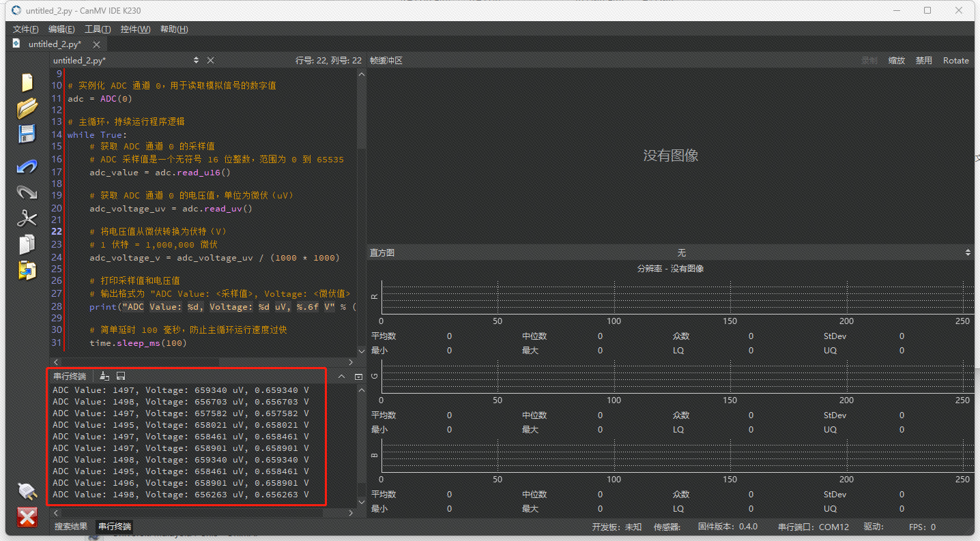
Task: Select the untitled_2.py* file tab
Action: click(x=55, y=44)
